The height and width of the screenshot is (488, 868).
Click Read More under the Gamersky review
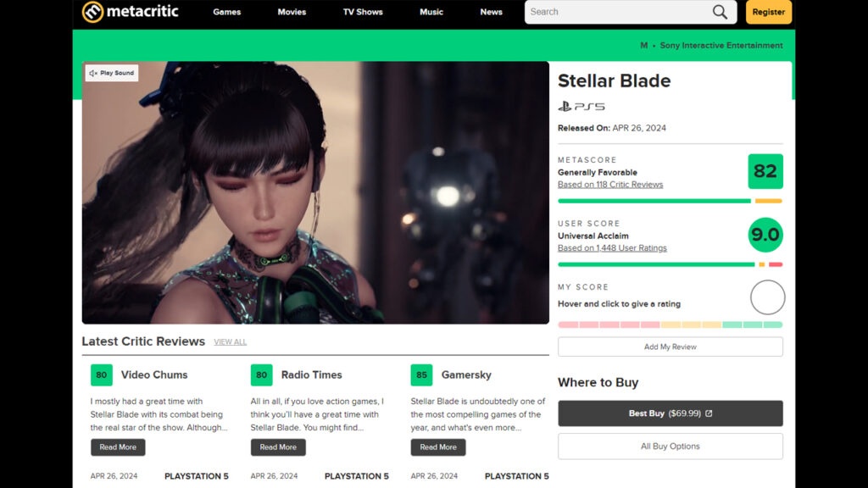[x=438, y=447]
